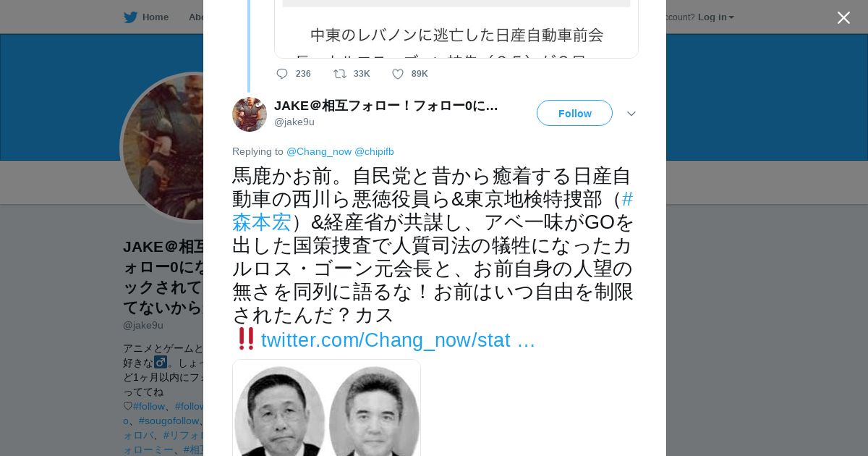Image resolution: width=868 pixels, height=456 pixels.
Task: Click the retweet arrows icon
Action: point(339,74)
